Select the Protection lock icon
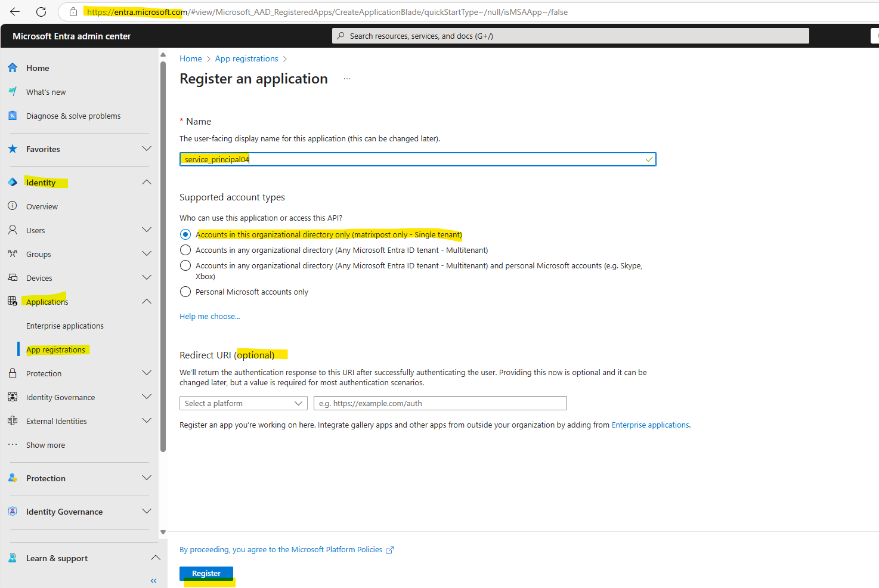This screenshot has height=588, width=879. click(x=13, y=373)
